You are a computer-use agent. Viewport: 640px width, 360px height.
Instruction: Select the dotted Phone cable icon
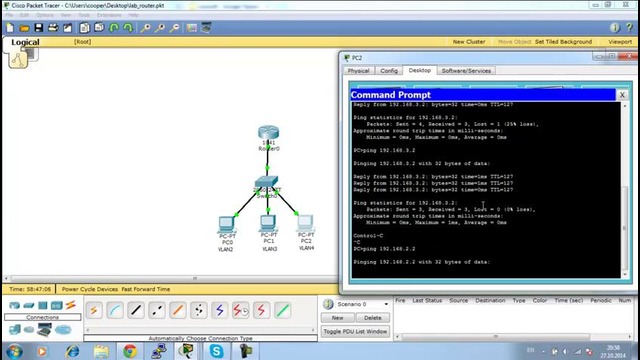coord(199,311)
